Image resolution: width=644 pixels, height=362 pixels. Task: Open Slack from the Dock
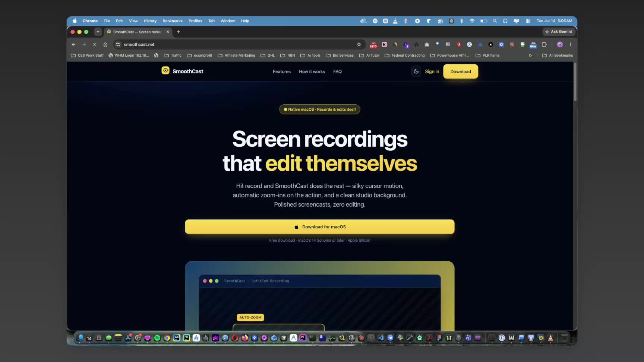(x=400, y=338)
